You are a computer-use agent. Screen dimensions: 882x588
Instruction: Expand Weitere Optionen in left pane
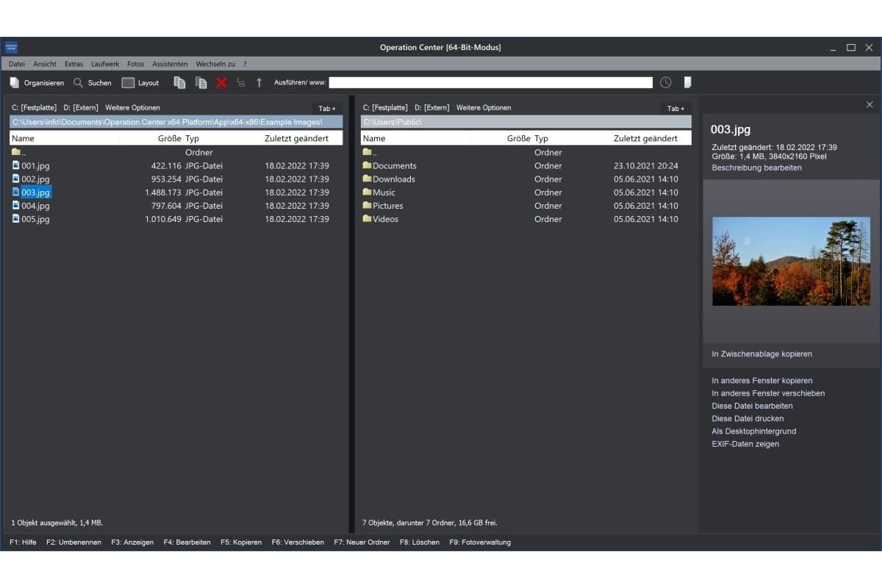tap(132, 108)
